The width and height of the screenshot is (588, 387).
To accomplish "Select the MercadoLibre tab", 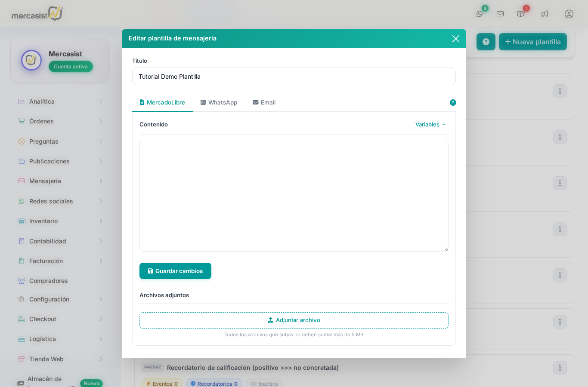I will click(162, 102).
